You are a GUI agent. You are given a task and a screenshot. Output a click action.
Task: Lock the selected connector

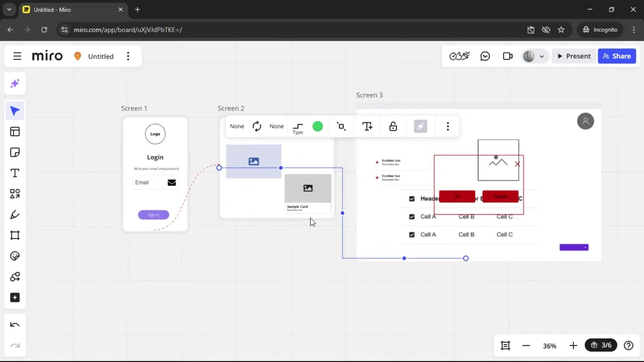pyautogui.click(x=393, y=126)
